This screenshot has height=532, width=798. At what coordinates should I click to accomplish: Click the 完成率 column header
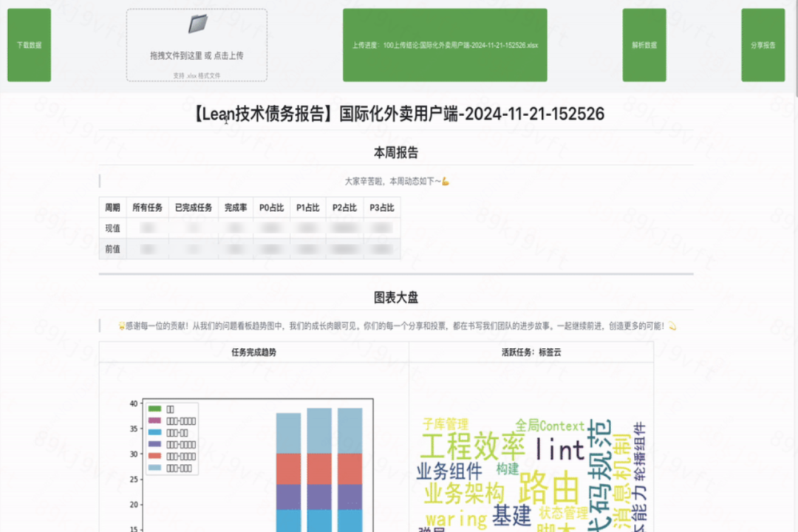[236, 208]
